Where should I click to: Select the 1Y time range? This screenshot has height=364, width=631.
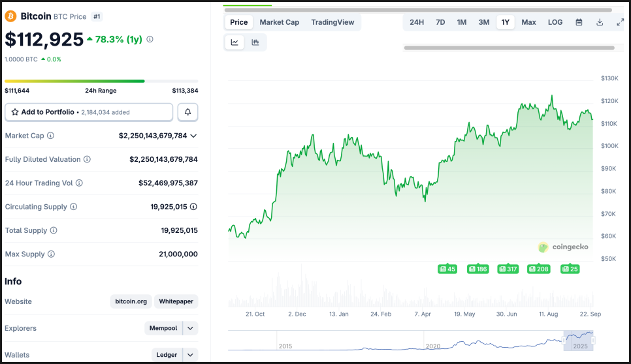tap(506, 22)
